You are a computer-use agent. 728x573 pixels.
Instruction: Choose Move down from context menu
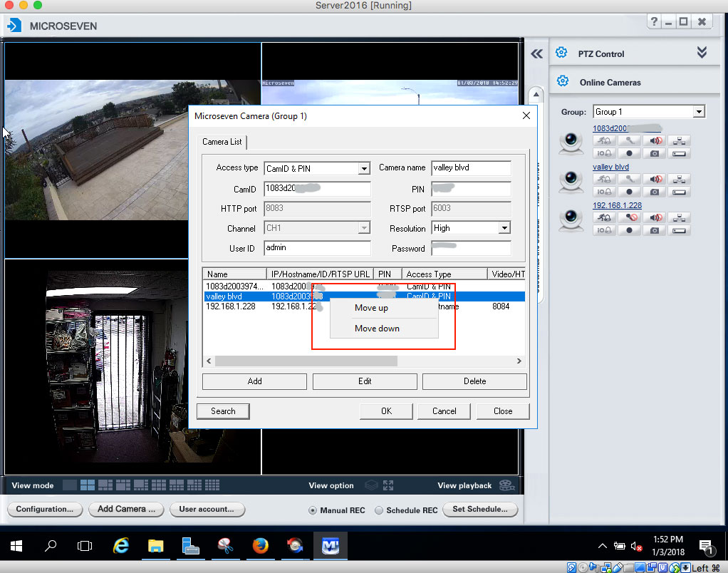coord(384,329)
